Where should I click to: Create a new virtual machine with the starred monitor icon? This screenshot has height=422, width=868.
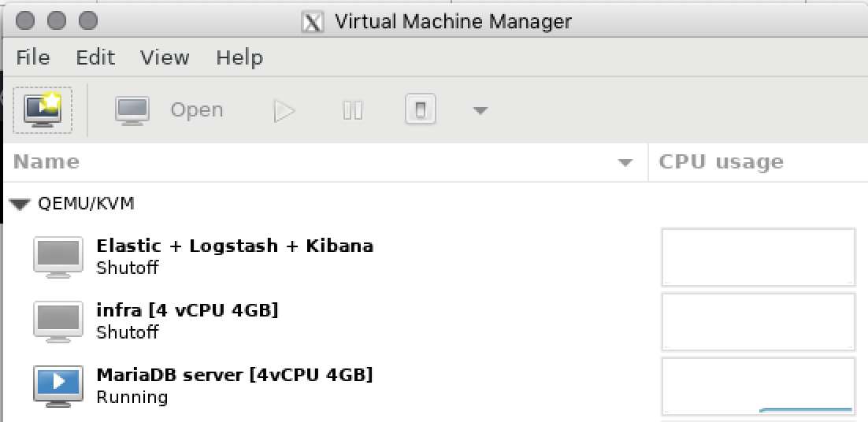42,109
